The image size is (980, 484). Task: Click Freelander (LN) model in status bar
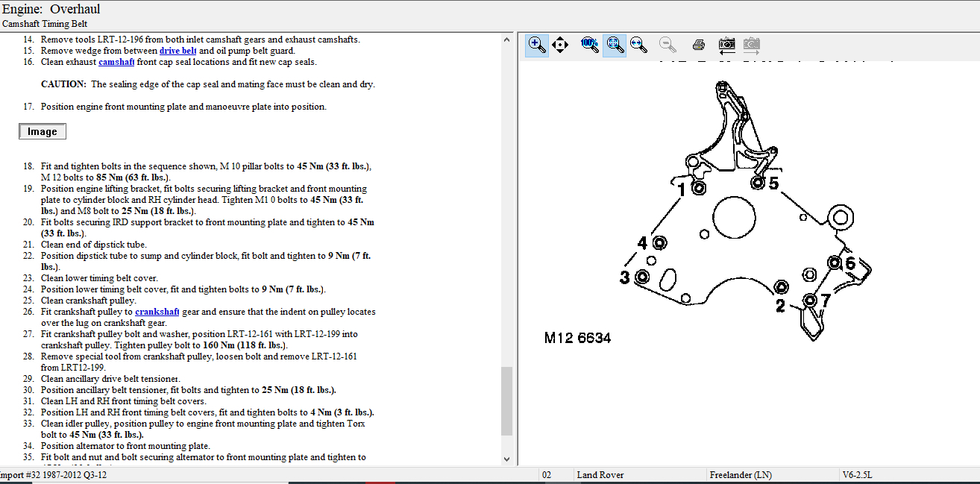pos(741,475)
